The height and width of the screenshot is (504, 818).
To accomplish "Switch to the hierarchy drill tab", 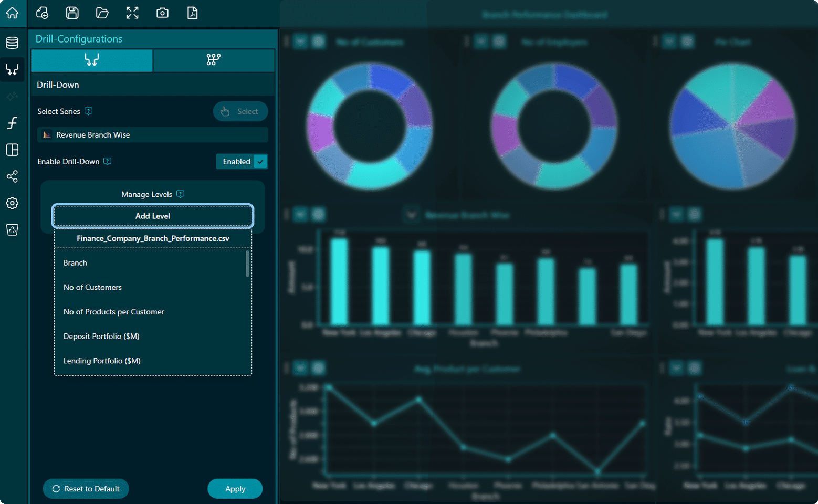I will 213,60.
